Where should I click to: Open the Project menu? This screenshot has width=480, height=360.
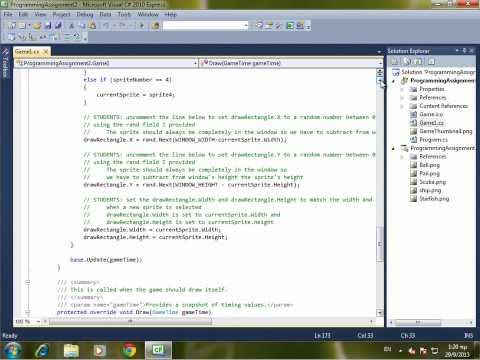coord(61,14)
